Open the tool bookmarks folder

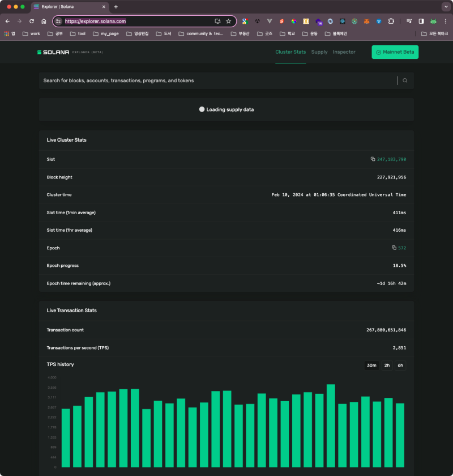[x=78, y=33]
